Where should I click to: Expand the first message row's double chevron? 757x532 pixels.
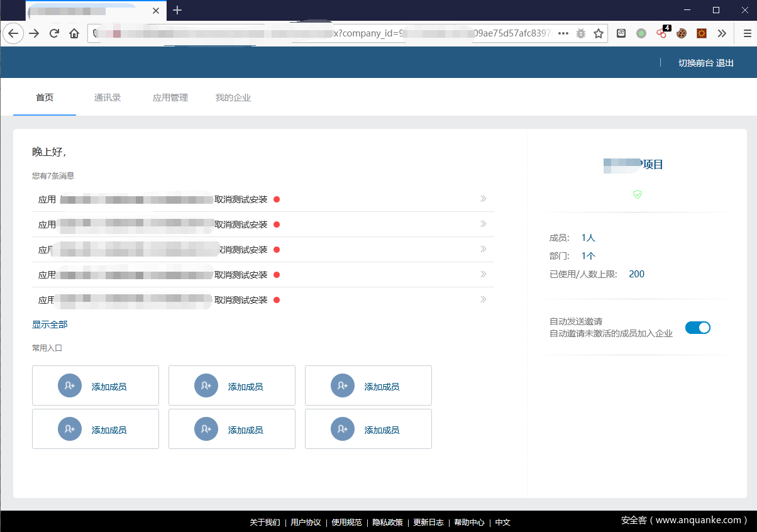pos(483,199)
